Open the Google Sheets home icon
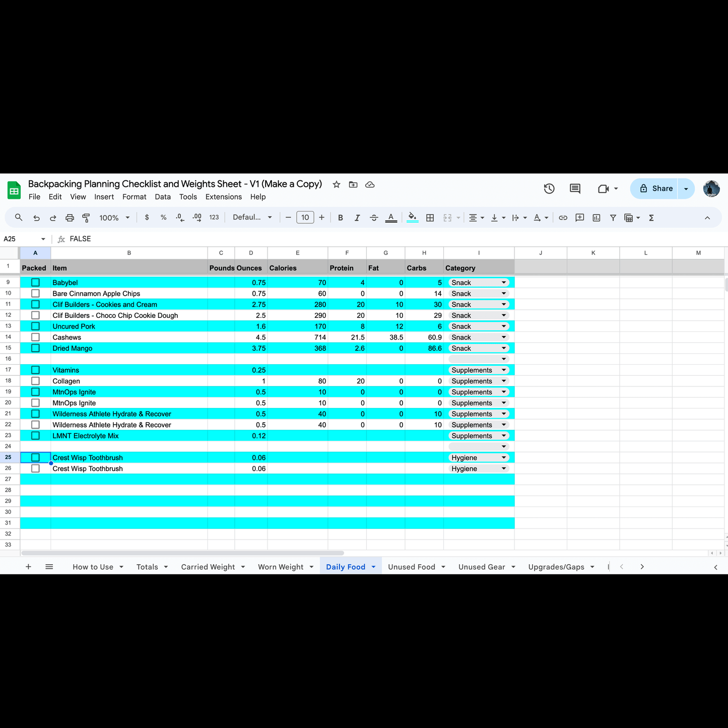 [x=14, y=190]
